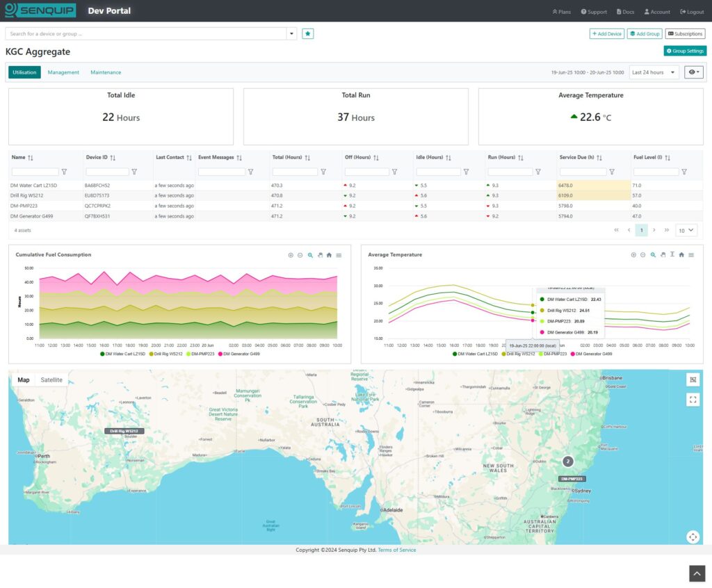
Task: Open the hamburger menu on Cumulative Fuel chart
Action: point(339,255)
